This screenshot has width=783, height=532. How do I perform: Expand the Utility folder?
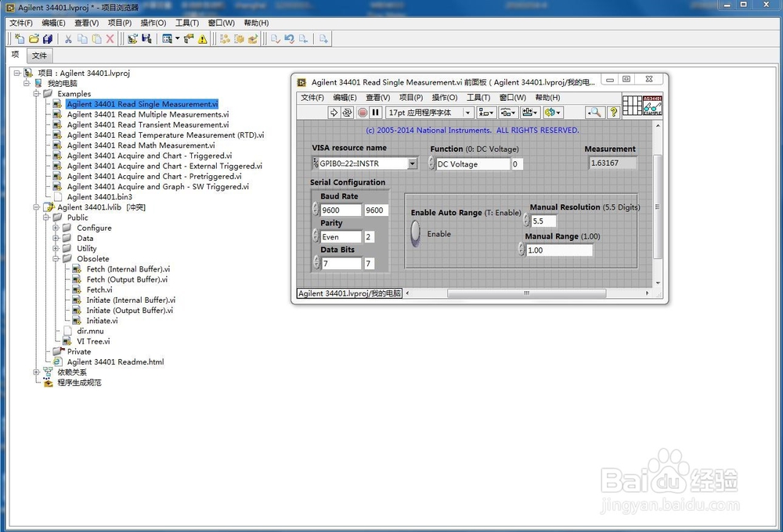[x=56, y=248]
